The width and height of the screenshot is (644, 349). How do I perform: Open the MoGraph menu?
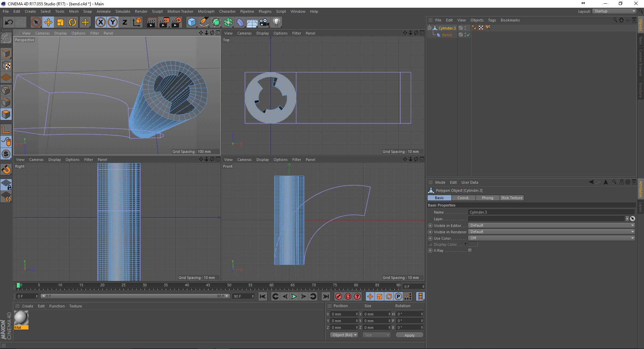(206, 11)
